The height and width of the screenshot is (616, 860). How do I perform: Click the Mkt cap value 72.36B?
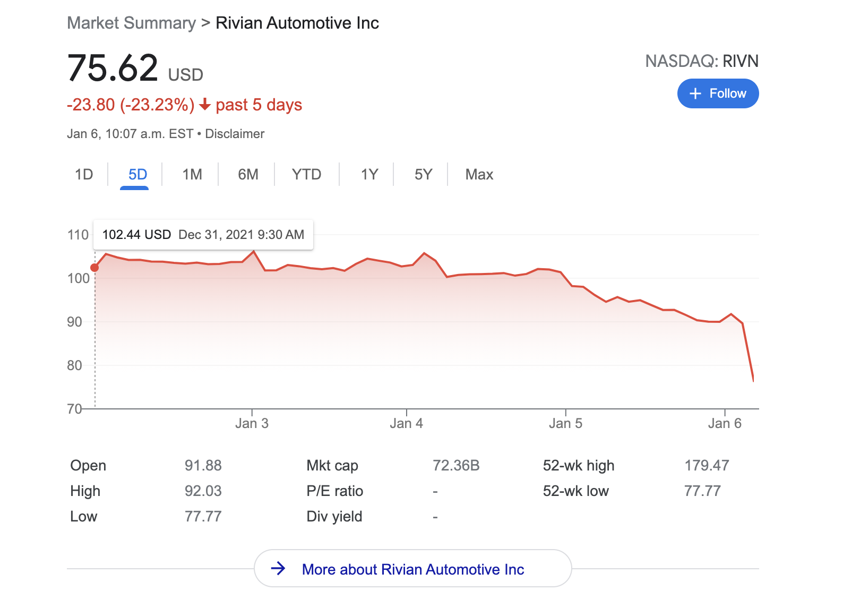point(456,465)
